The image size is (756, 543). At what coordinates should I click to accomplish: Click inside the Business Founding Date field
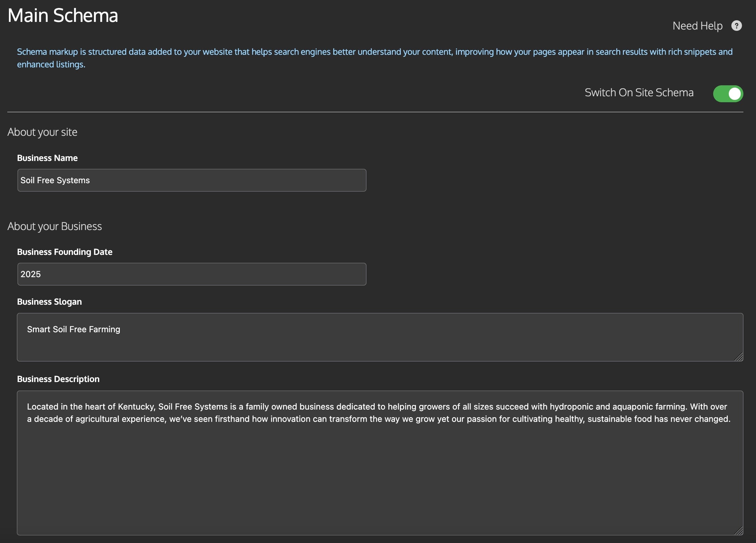192,274
